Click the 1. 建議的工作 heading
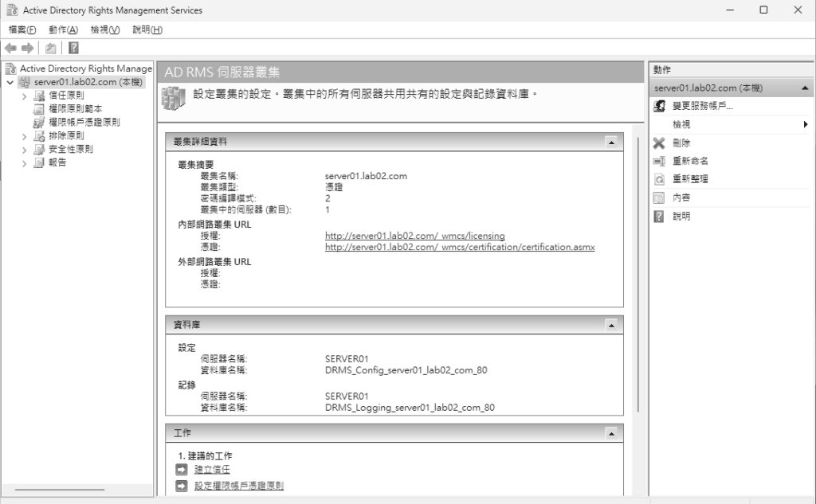The height and width of the screenshot is (504, 816). pos(205,456)
